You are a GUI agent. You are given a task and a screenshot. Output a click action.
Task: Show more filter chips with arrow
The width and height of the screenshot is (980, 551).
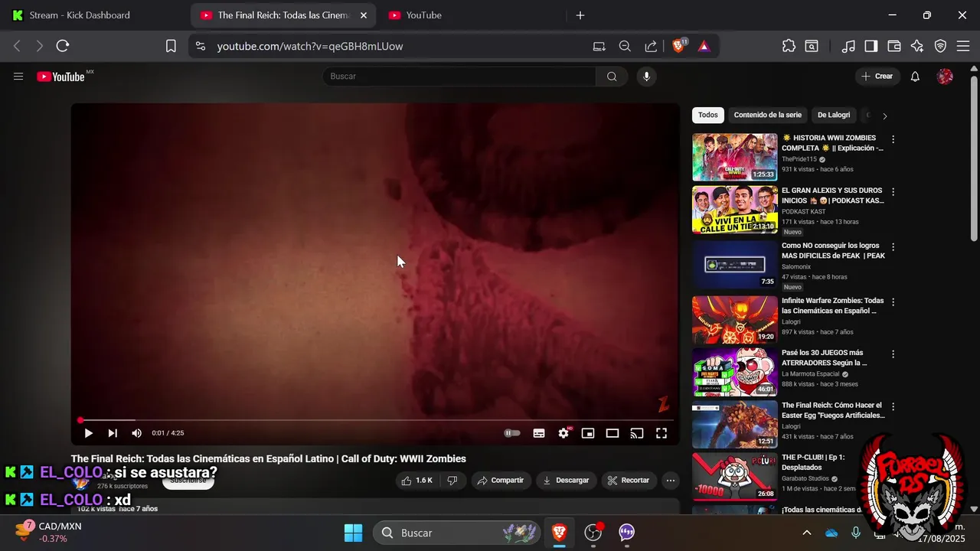pyautogui.click(x=884, y=116)
